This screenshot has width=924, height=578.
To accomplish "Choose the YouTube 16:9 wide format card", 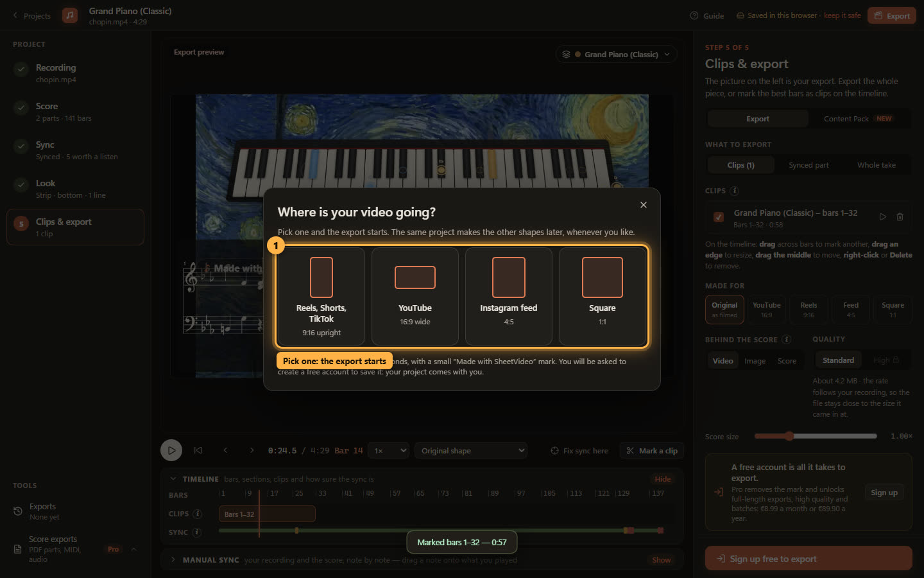I will click(x=415, y=296).
